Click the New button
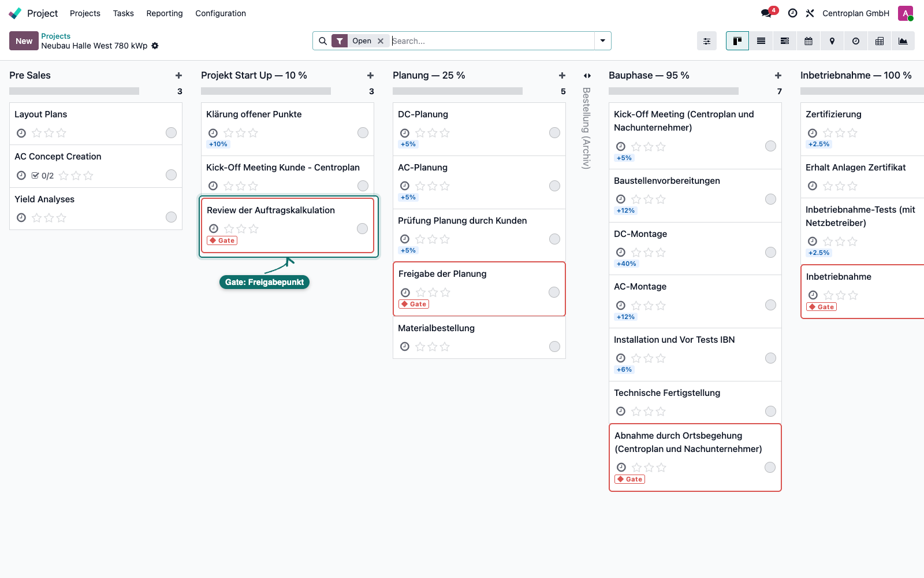Image resolution: width=924 pixels, height=578 pixels. click(24, 41)
